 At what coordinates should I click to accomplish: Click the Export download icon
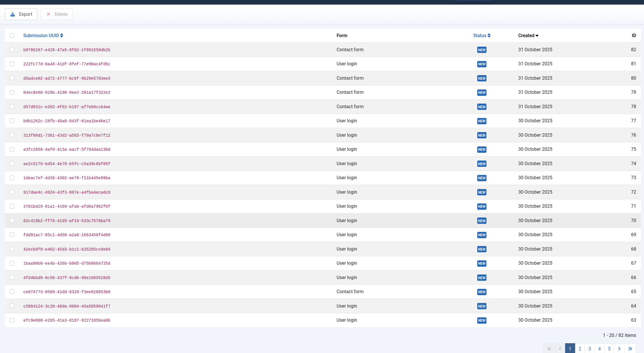(13, 14)
